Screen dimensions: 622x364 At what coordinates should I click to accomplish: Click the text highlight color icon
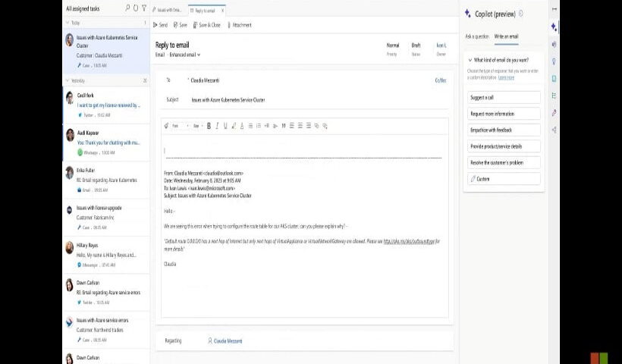234,126
